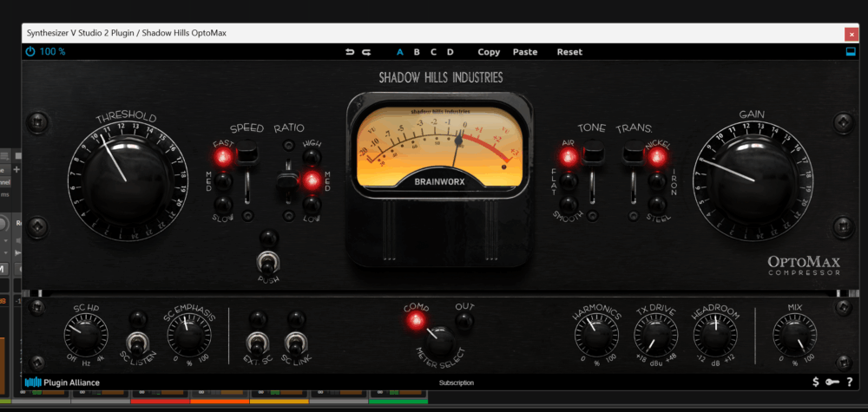Image resolution: width=868 pixels, height=412 pixels.
Task: Select the FAST speed LED
Action: [224, 158]
